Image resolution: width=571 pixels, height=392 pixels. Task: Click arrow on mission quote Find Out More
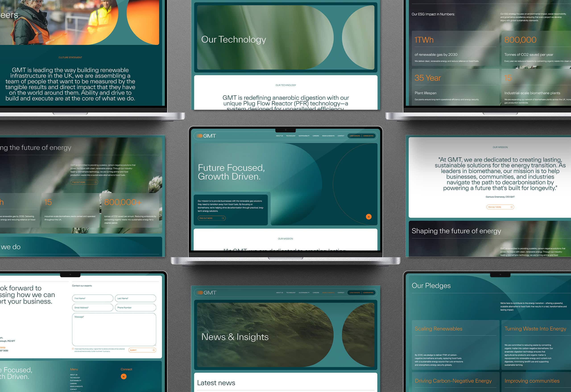[x=511, y=207]
